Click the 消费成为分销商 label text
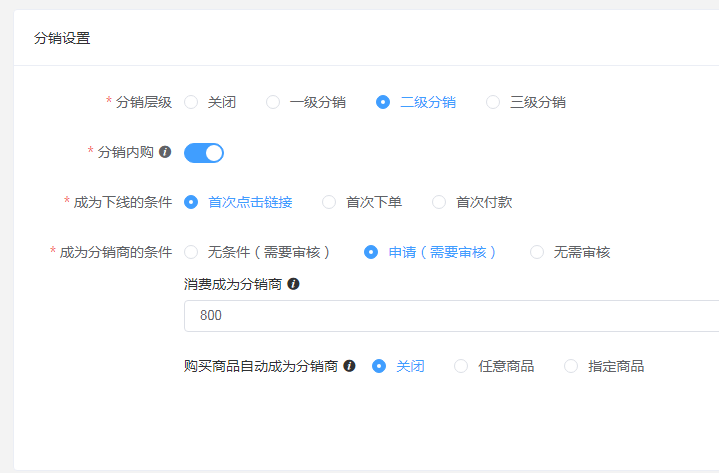 click(233, 284)
